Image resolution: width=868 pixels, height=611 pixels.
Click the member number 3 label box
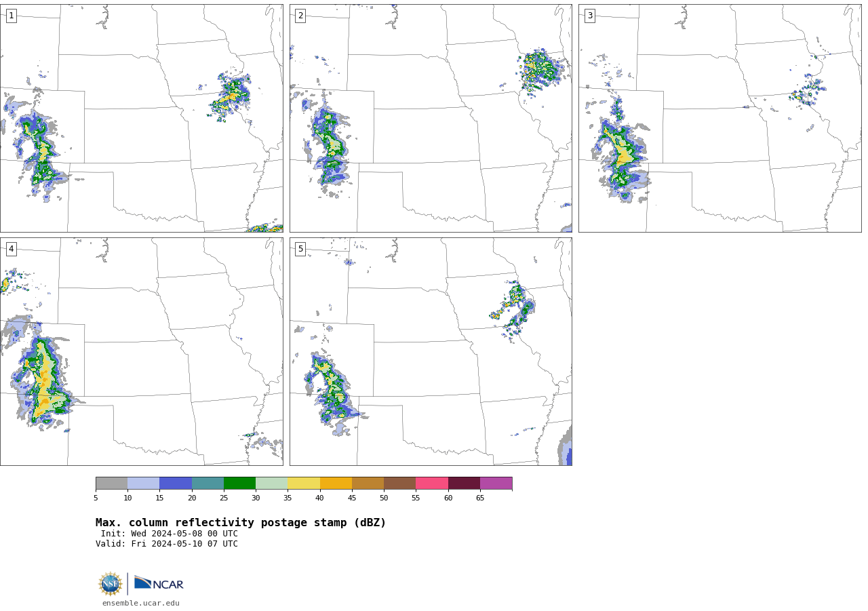(589, 16)
